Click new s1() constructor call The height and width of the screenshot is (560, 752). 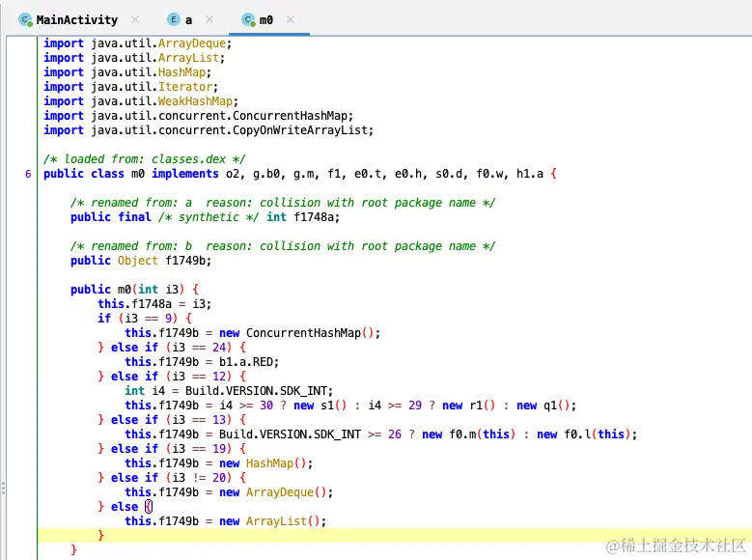320,406
